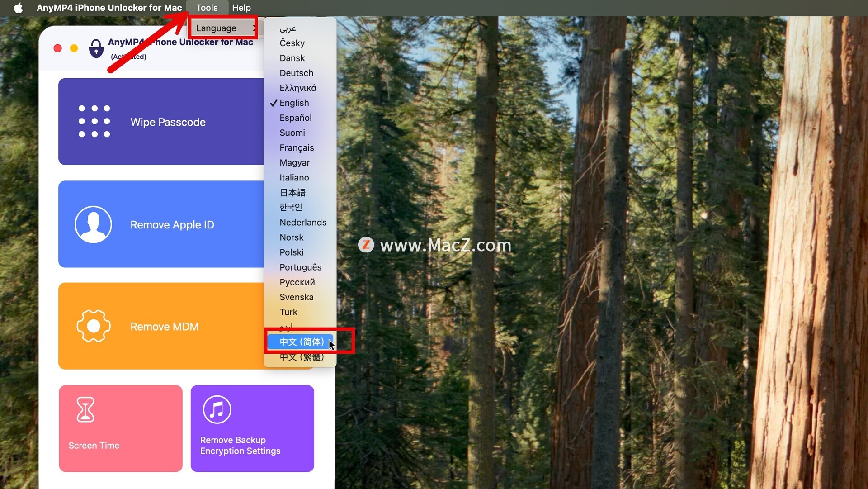868x489 pixels.
Task: Close the window with red button
Action: 58,48
